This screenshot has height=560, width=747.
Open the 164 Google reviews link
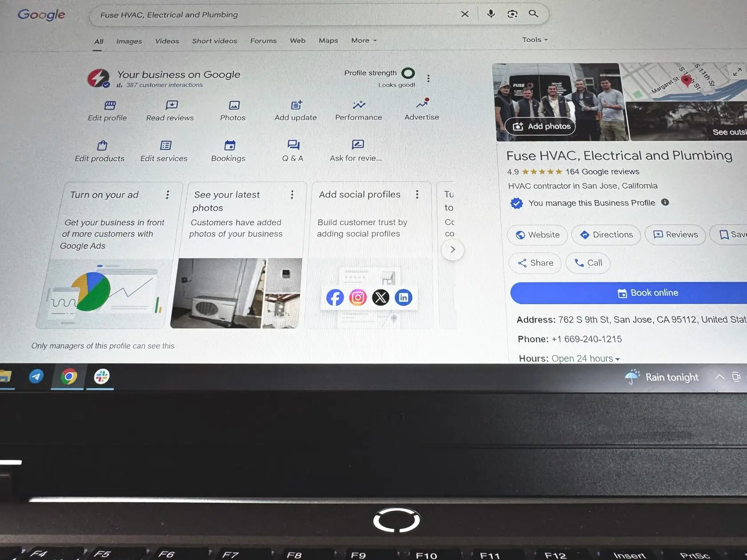tap(602, 171)
